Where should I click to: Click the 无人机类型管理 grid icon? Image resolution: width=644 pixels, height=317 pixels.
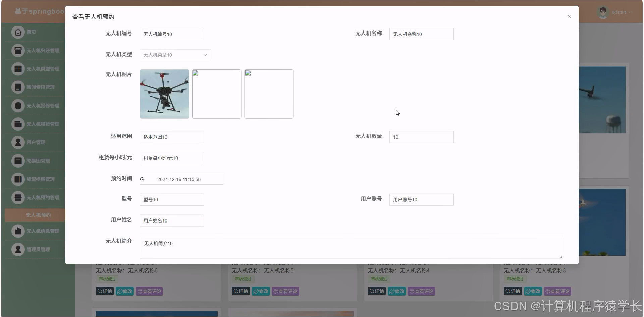tap(18, 69)
